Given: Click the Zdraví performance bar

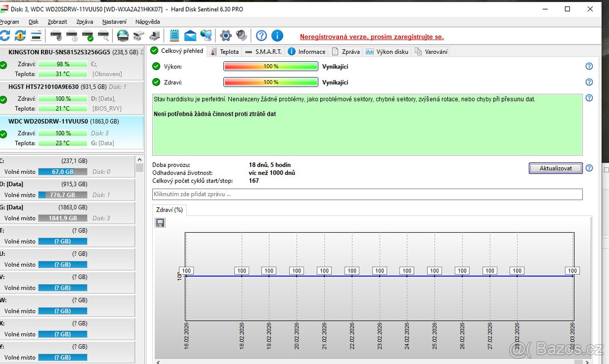Looking at the screenshot, I should (x=270, y=82).
